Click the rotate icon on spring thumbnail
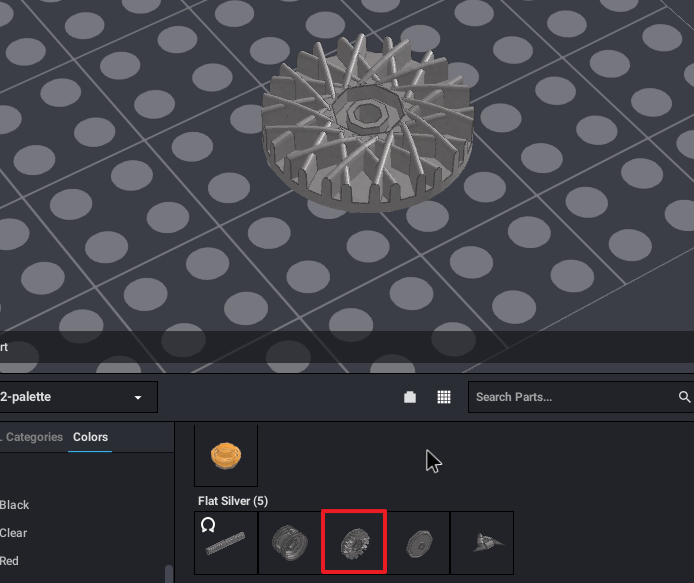The image size is (694, 583). pos(208,525)
